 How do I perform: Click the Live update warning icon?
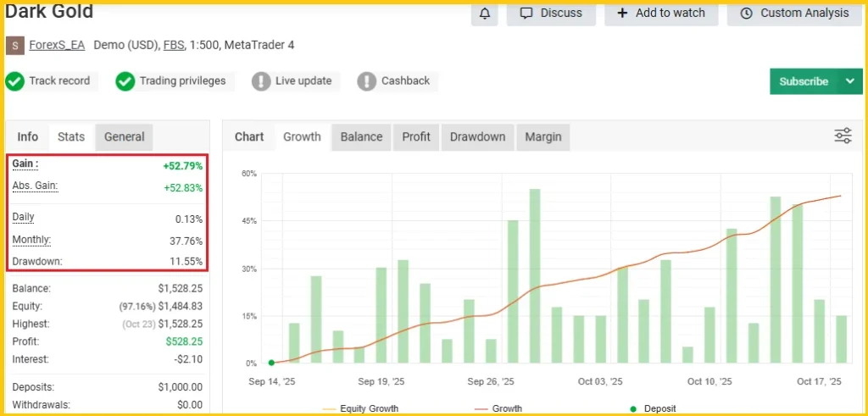tap(261, 81)
